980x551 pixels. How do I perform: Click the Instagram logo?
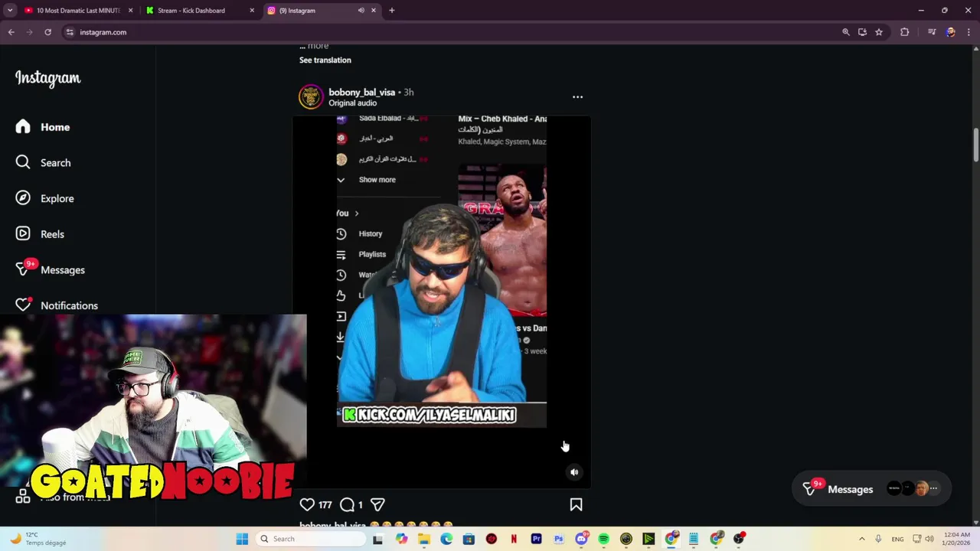pyautogui.click(x=47, y=78)
